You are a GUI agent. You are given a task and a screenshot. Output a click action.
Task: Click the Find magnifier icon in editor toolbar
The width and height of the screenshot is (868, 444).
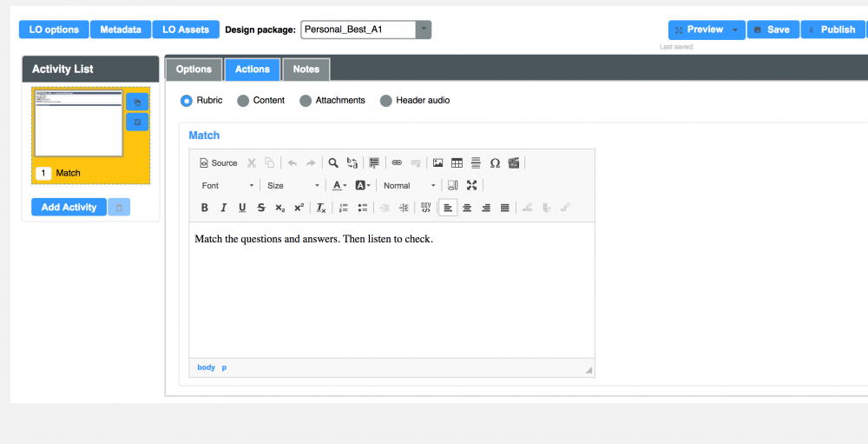click(333, 162)
